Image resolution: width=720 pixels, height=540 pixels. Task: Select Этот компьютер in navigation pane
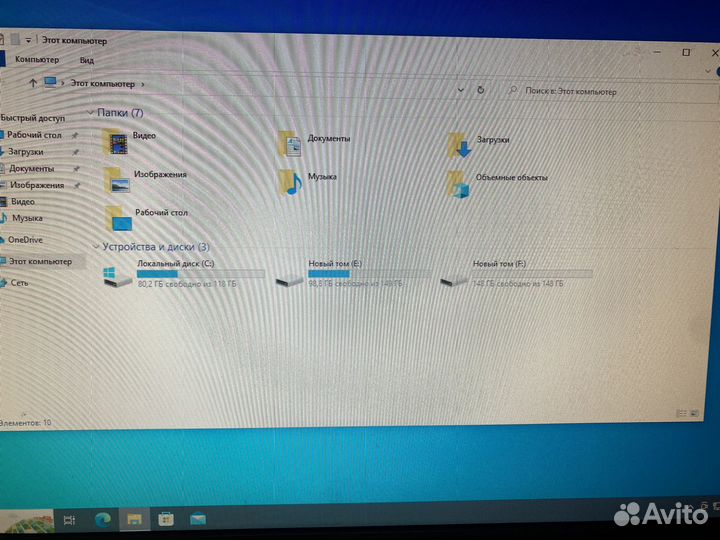[x=40, y=261]
